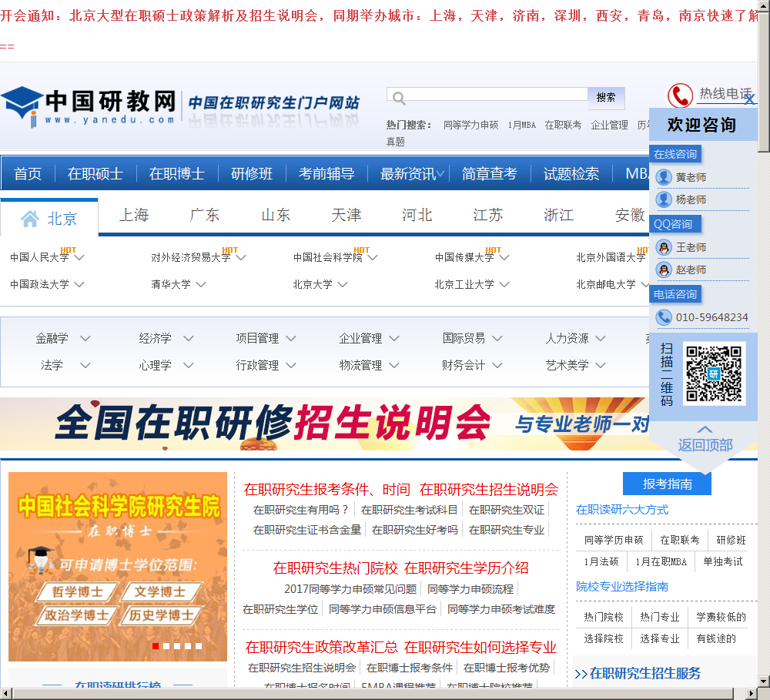Expand 北京大学 dropdown chevron

pos(343,284)
